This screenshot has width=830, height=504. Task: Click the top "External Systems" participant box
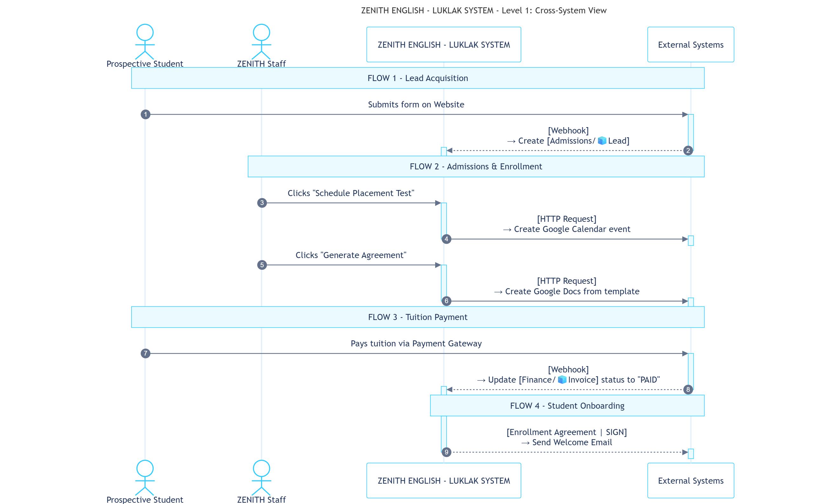click(691, 44)
